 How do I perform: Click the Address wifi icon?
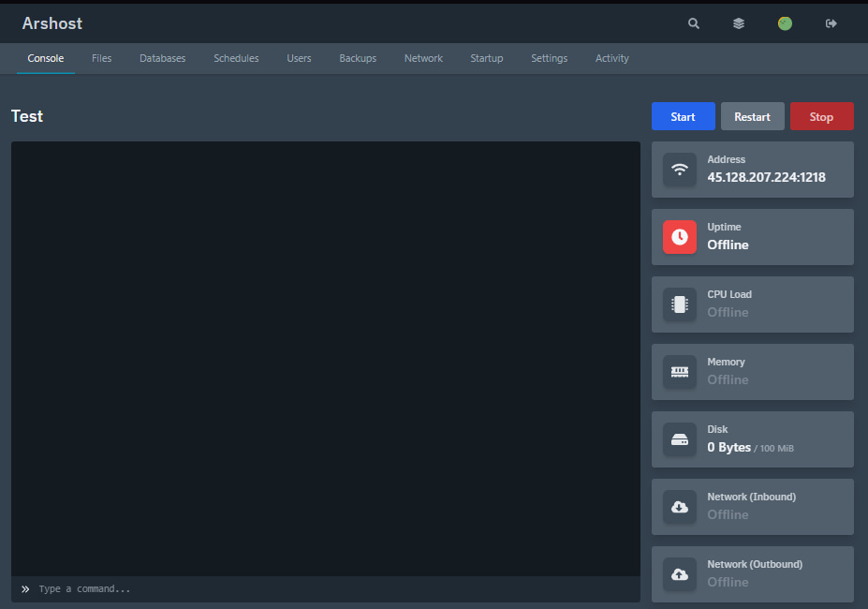pyautogui.click(x=680, y=170)
